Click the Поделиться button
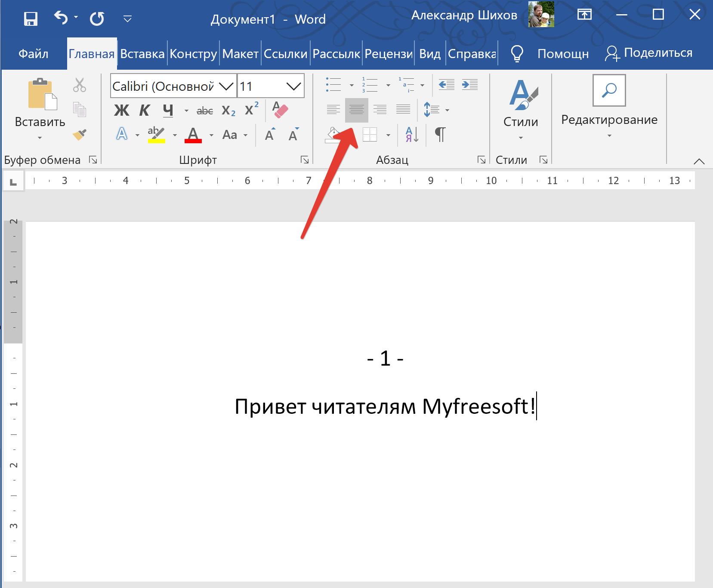 (x=648, y=53)
